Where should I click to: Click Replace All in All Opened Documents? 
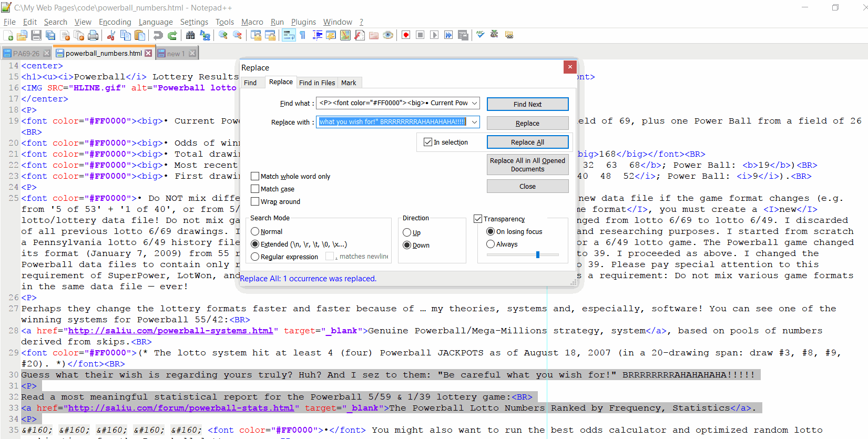click(x=527, y=165)
